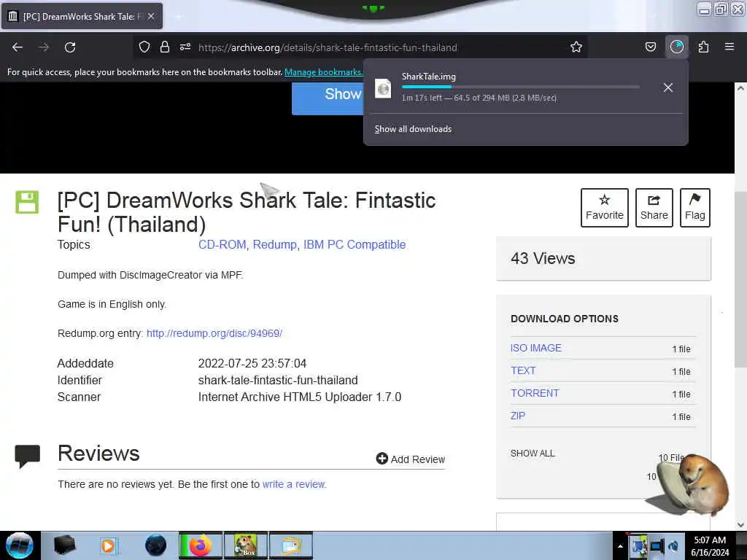Click the scrollbar down arrow
This screenshot has width=747, height=560.
point(740,525)
